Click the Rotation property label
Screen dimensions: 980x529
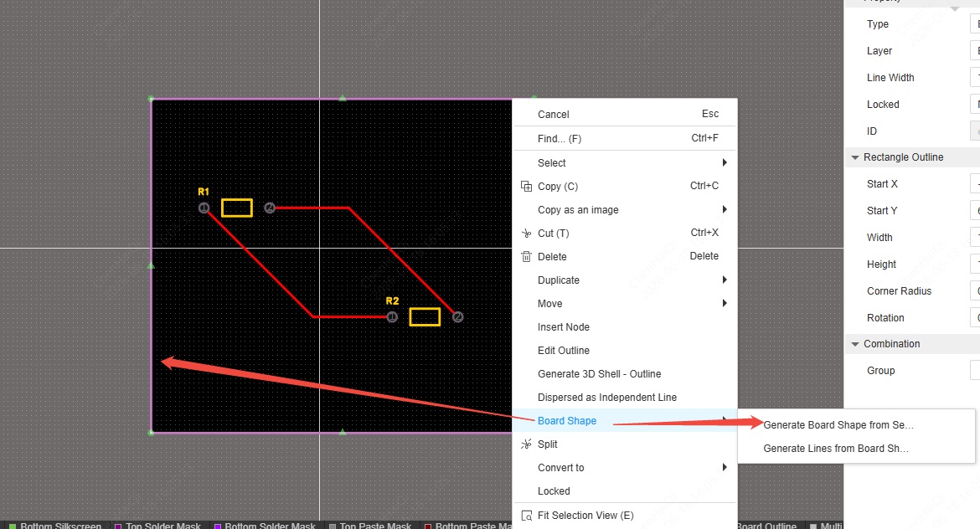[885, 318]
